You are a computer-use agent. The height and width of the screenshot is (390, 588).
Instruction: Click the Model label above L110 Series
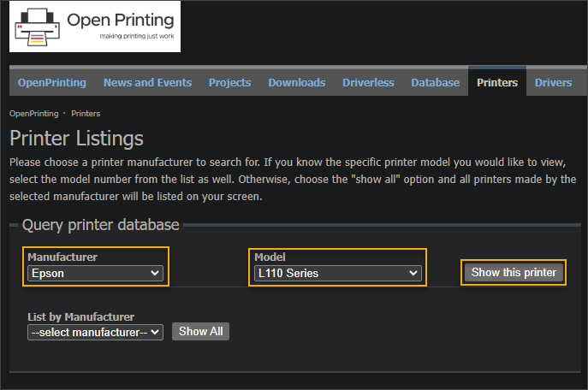click(x=270, y=257)
